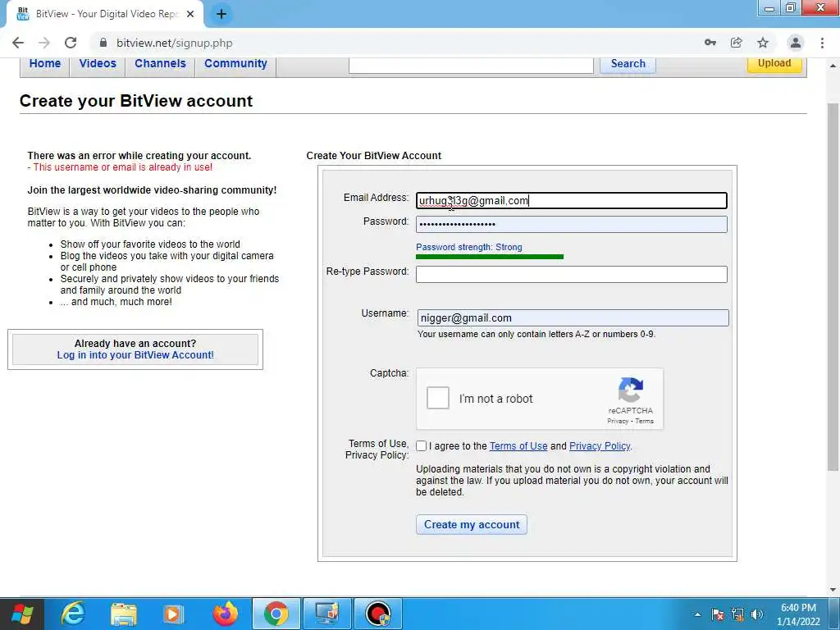
Task: Click the green password strength bar
Action: (490, 257)
